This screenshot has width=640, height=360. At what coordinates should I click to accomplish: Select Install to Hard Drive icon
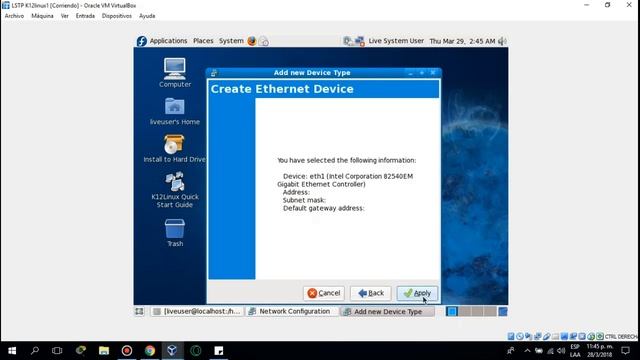point(175,149)
